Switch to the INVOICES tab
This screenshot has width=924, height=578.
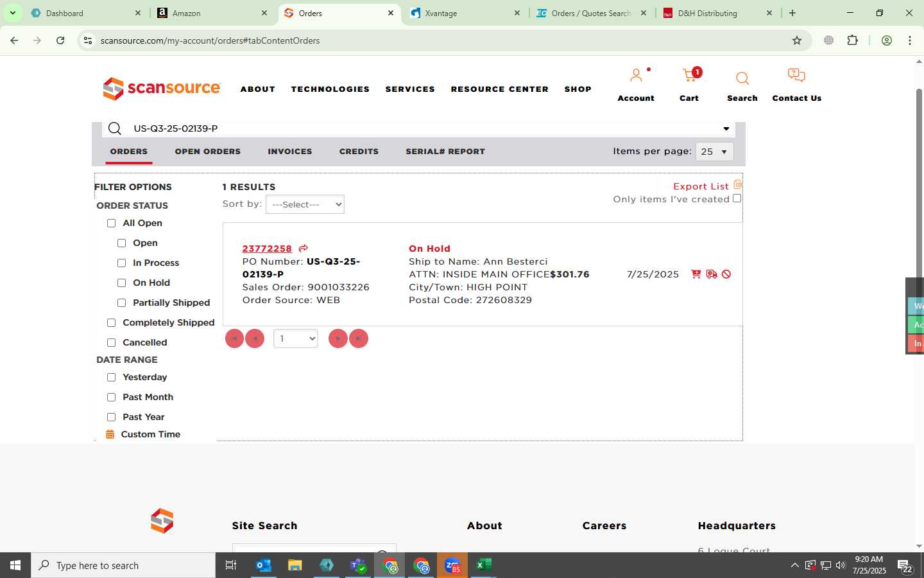(x=290, y=152)
